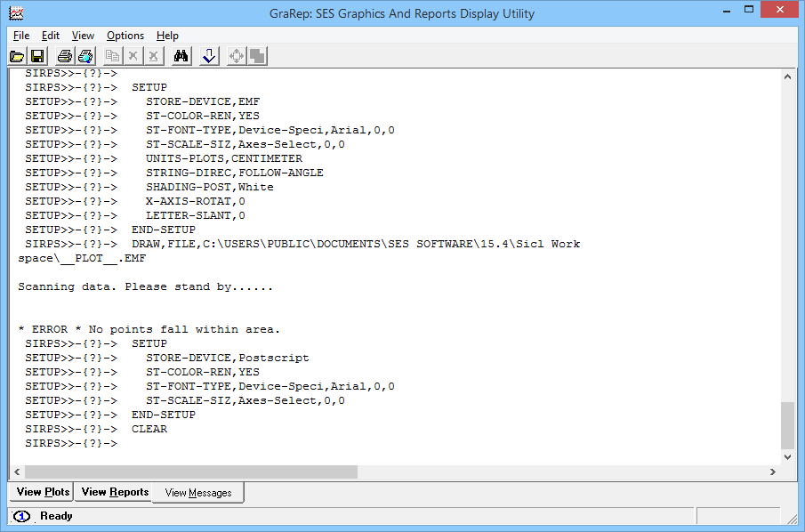Click the 'Scanning data. Please stand by' line
Screen dimensions: 805x532
click(x=145, y=286)
